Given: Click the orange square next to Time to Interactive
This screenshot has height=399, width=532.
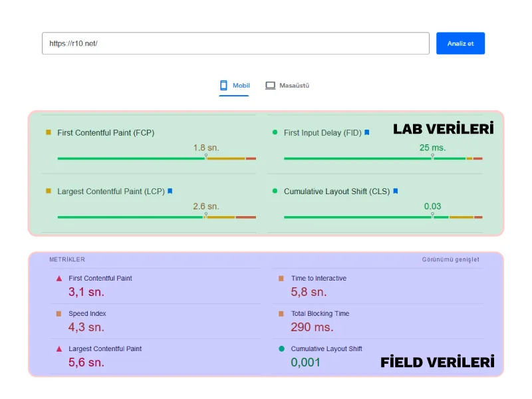Looking at the screenshot, I should (281, 279).
